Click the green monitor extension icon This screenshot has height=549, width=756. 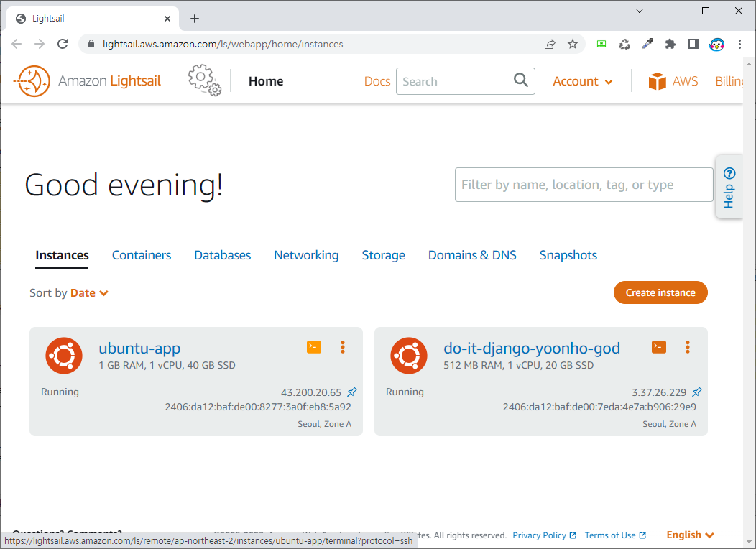point(601,44)
